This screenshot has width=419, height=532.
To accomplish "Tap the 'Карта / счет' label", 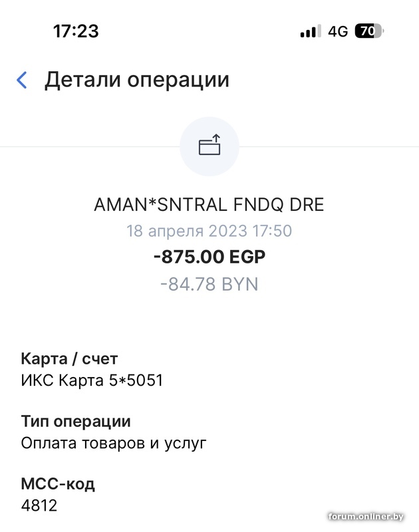I will coord(69,359).
